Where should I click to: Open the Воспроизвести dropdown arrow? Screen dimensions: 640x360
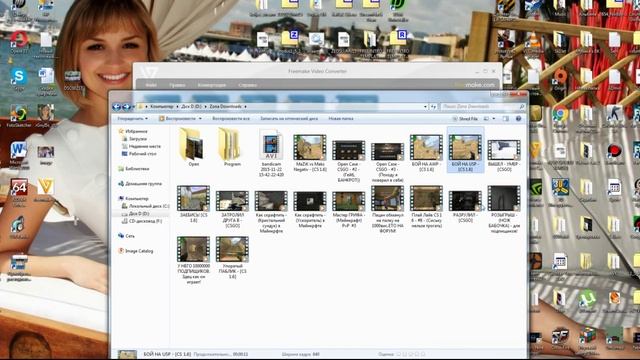200,119
